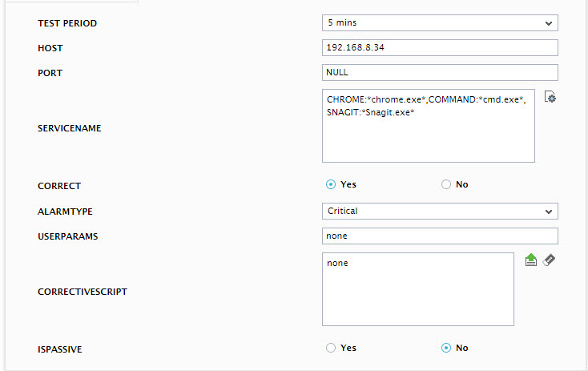Open the TEST PERIOD dropdown
Image resolution: width=588 pixels, height=371 pixels.
click(440, 23)
